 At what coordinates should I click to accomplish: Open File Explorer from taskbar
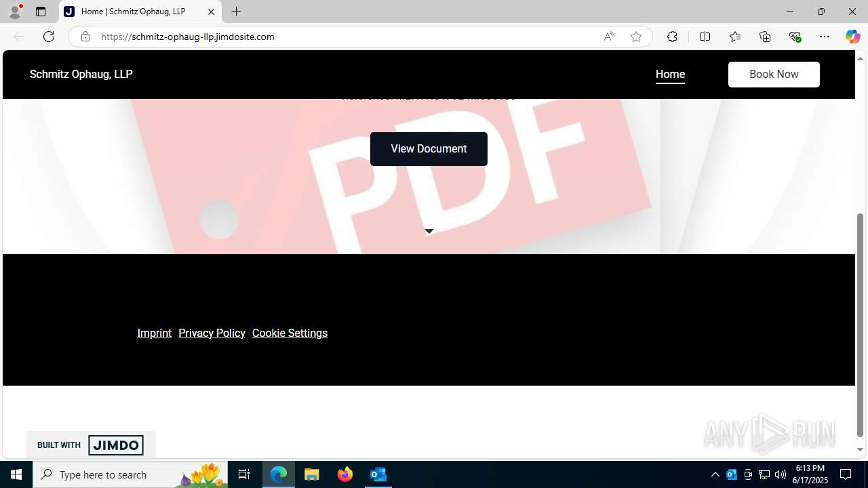[x=312, y=474]
